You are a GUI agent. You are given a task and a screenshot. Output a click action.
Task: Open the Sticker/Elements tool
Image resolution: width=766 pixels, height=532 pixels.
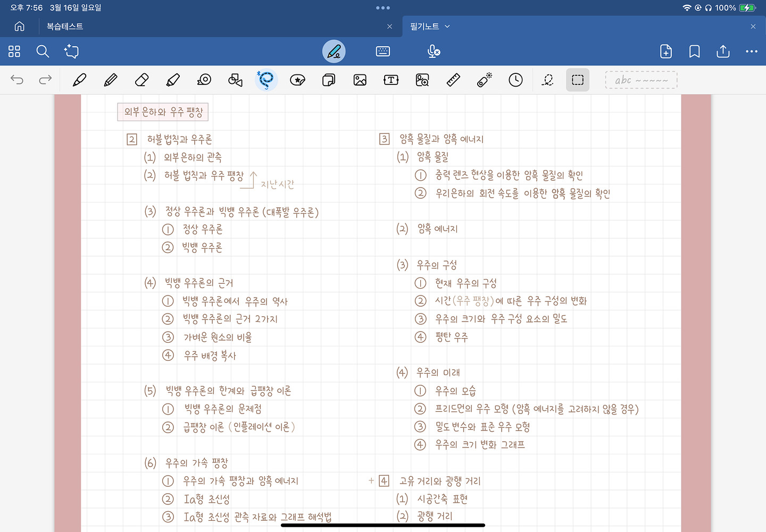(297, 80)
